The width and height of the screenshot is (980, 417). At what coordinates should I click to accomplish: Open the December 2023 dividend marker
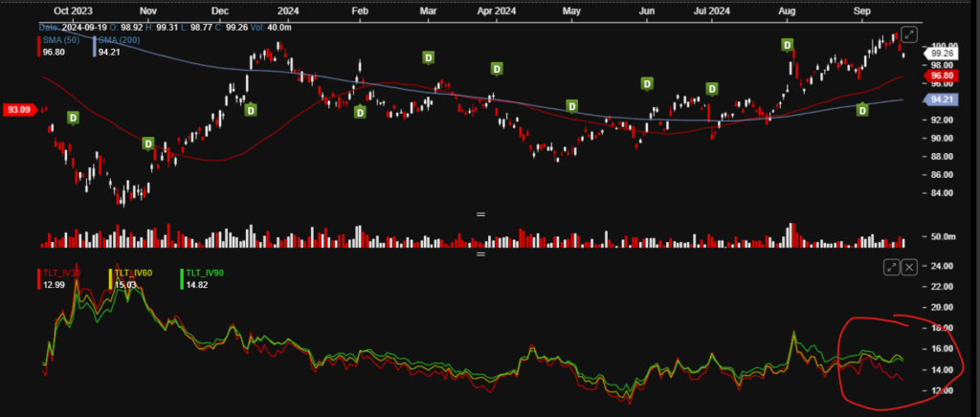251,110
